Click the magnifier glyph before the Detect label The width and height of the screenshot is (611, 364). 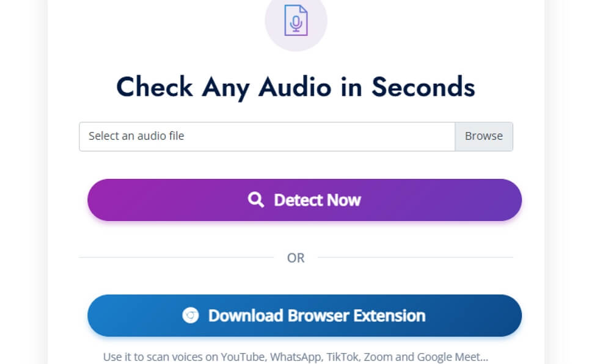[257, 200]
